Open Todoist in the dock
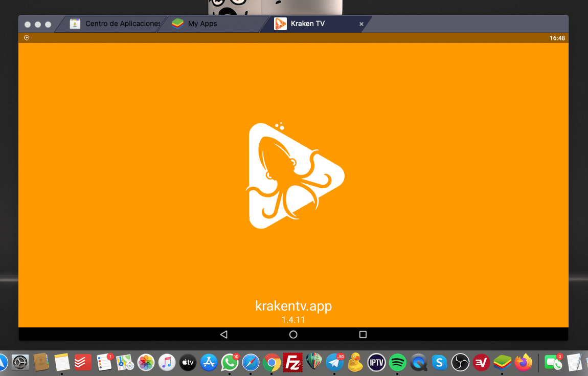Image resolution: width=588 pixels, height=376 pixels. pos(83,363)
